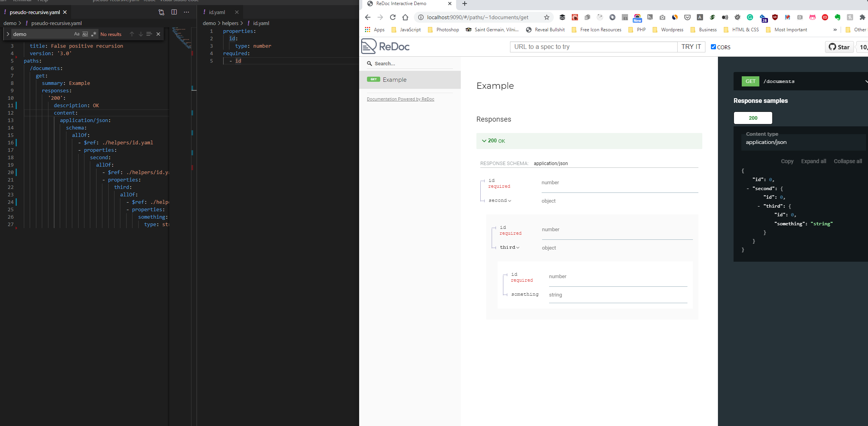Collapse the second object property
The height and width of the screenshot is (426, 868).
499,201
